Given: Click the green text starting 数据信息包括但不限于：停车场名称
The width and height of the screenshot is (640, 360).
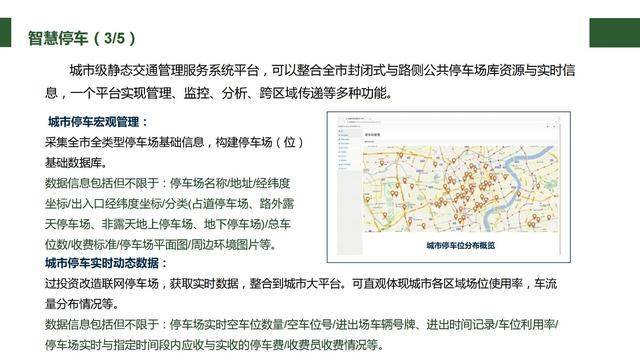Looking at the screenshot, I should click(x=169, y=214).
